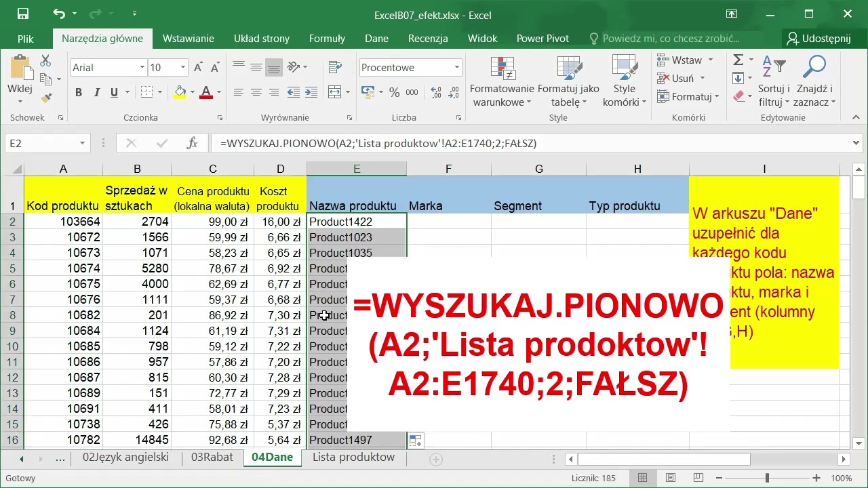
Task: Copy selection with the copy icon
Action: (45, 79)
